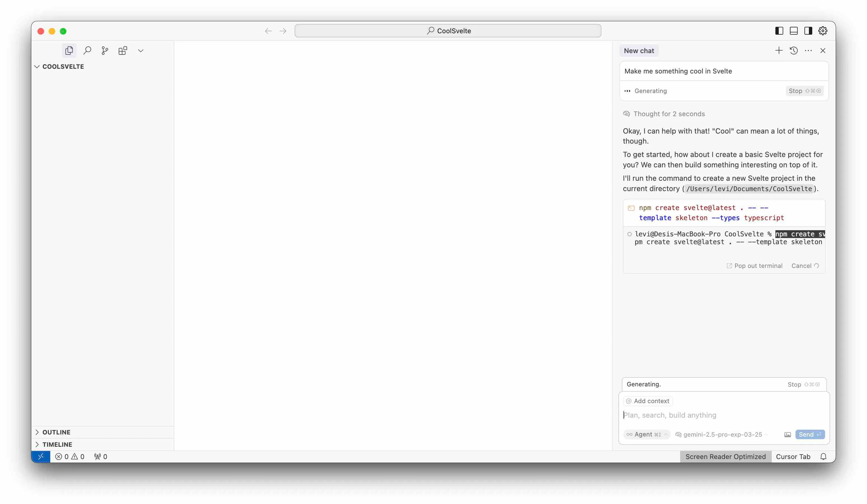
Task: Open chat history with the clock icon
Action: [794, 50]
